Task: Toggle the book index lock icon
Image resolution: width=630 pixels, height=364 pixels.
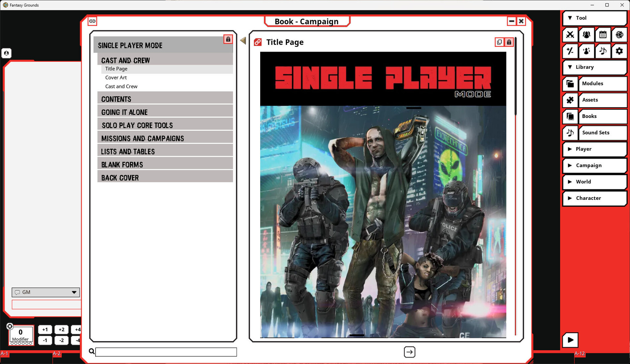Action: pyautogui.click(x=228, y=39)
